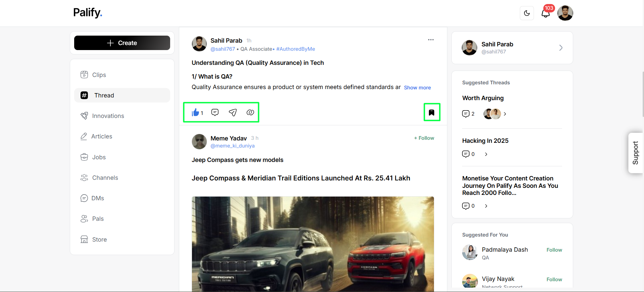Expand Sahil Parab profile card chevron
The image size is (644, 292).
pos(561,48)
